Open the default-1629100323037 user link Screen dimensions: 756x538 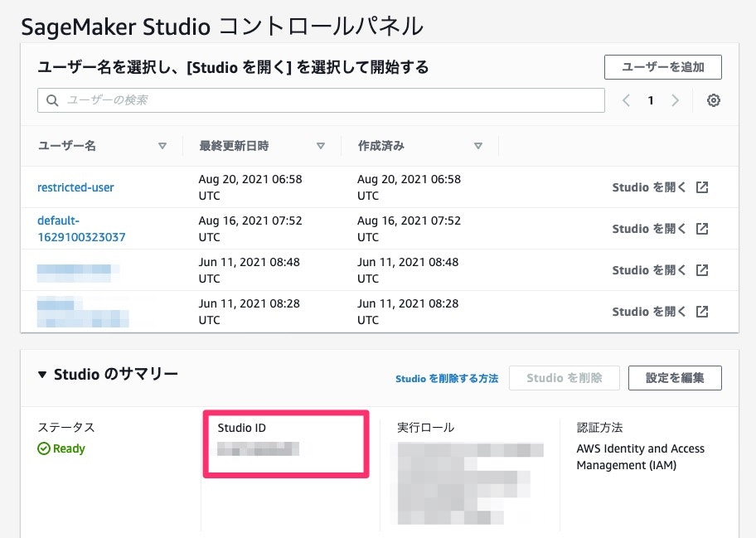click(x=81, y=229)
